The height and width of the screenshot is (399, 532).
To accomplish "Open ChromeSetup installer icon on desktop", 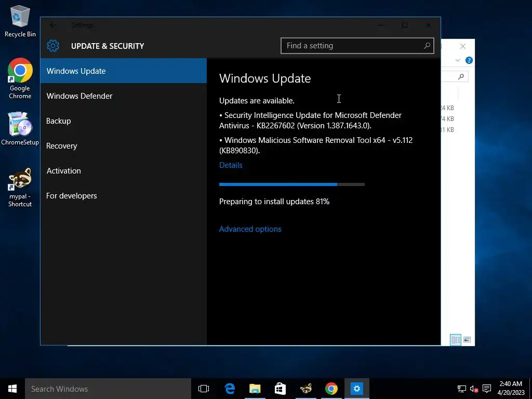I will tap(20, 129).
